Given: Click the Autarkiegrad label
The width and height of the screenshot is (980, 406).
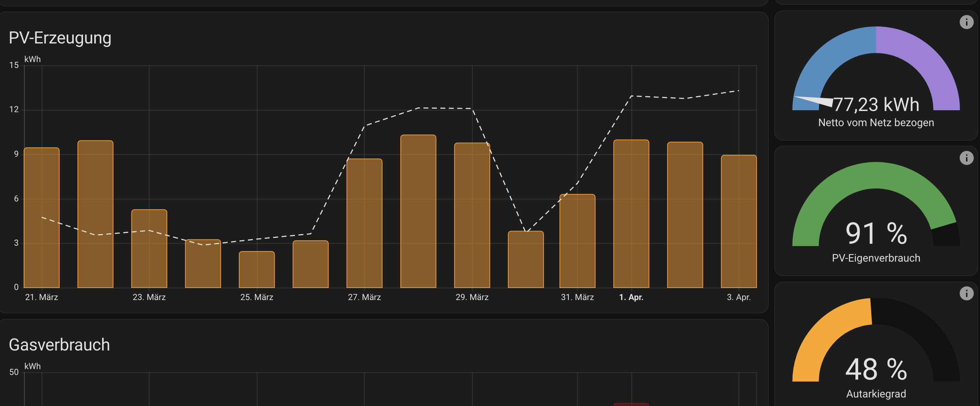Looking at the screenshot, I should coord(876,394).
